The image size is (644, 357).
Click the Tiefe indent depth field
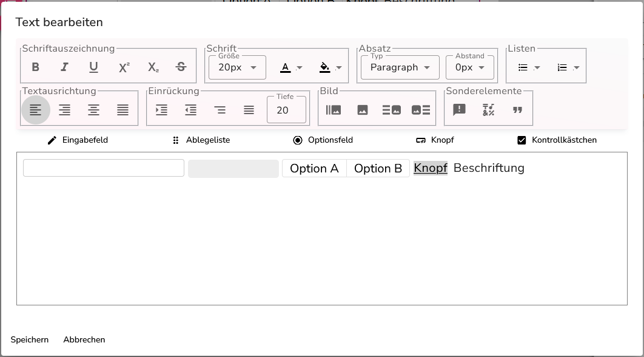click(x=286, y=110)
